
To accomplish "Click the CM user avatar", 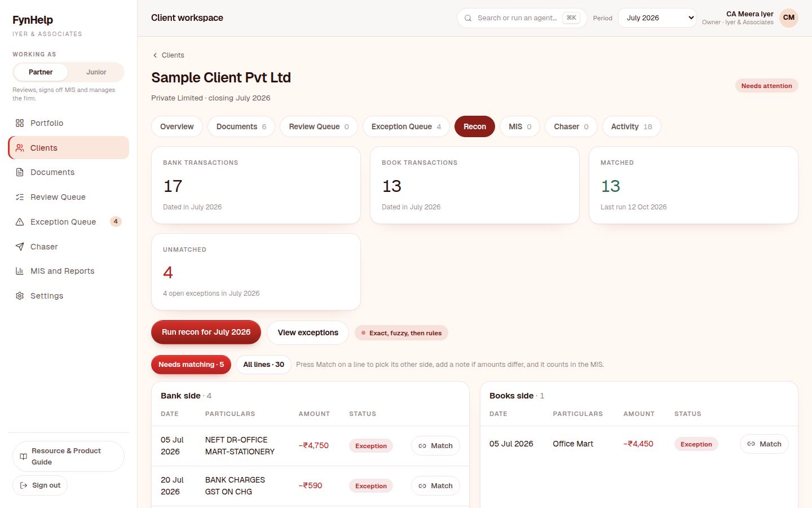I will click(789, 17).
